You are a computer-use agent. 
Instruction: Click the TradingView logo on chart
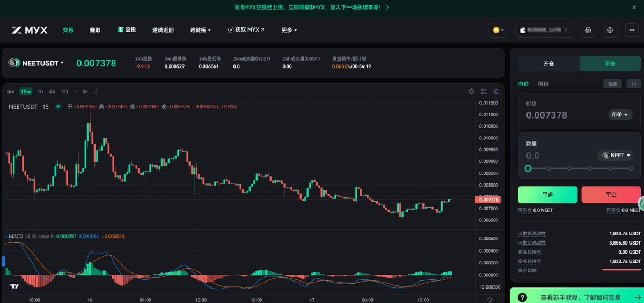coord(14,286)
